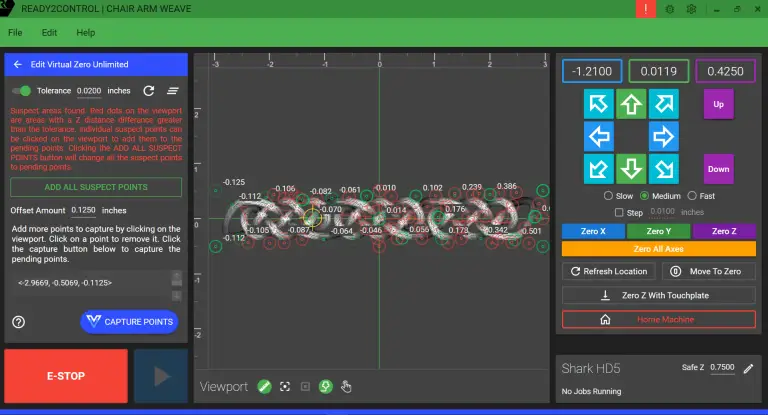Open the red alert notification icon
The width and height of the screenshot is (768, 415).
click(x=646, y=9)
